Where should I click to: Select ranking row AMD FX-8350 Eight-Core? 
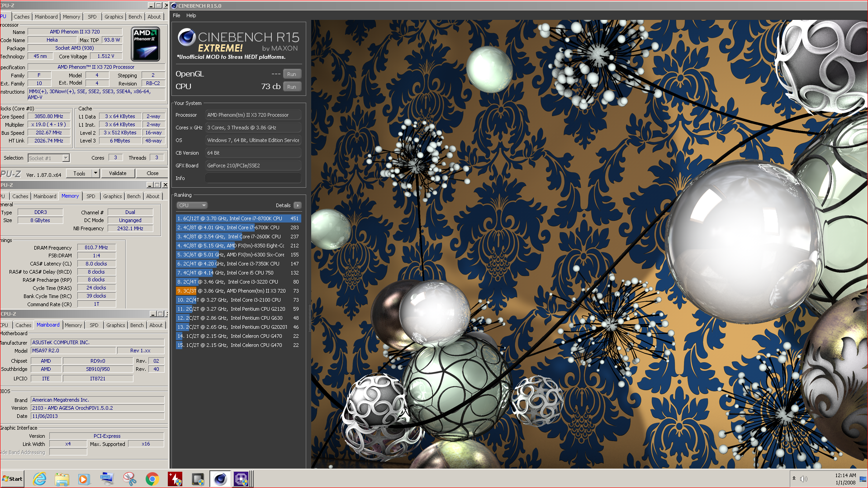click(x=238, y=246)
